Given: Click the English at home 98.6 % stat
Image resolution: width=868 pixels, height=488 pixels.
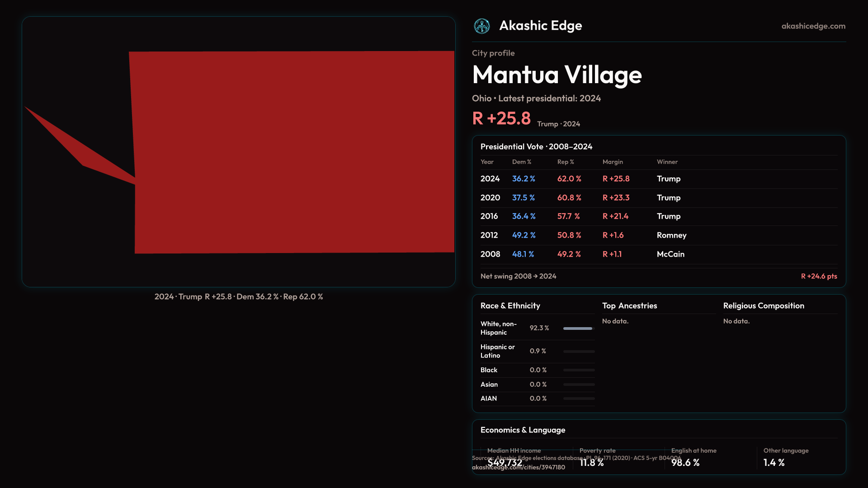Looking at the screenshot, I should click(x=685, y=463).
